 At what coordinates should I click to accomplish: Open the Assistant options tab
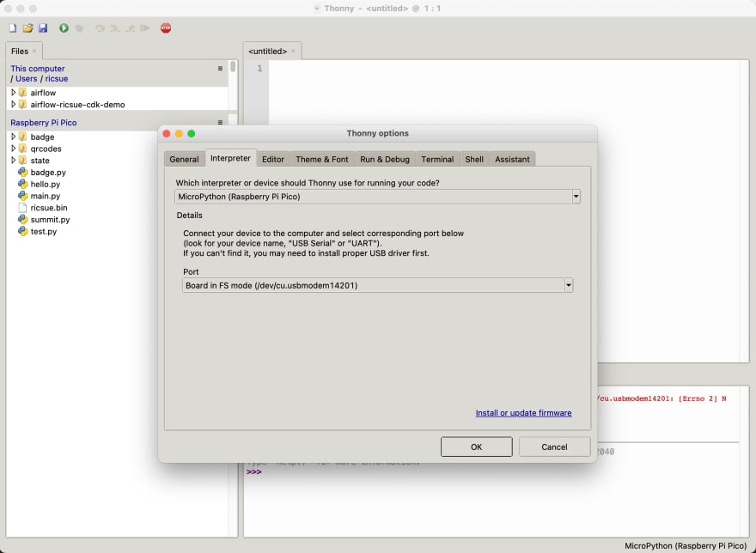512,159
